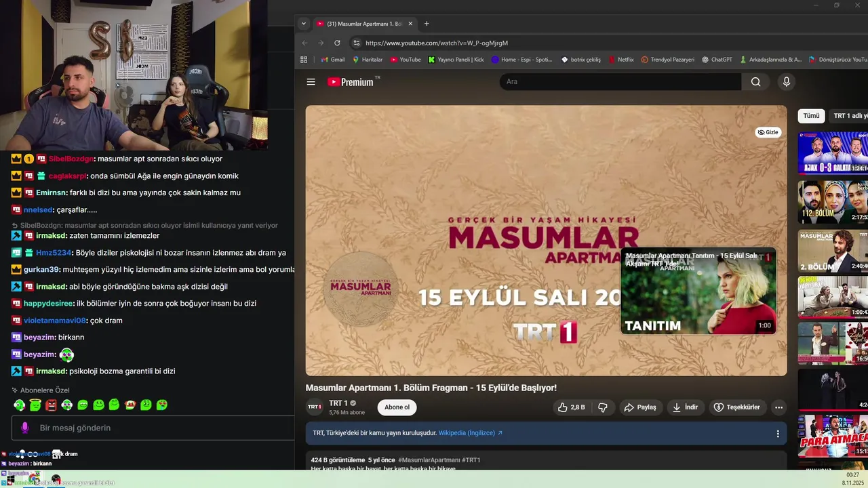Image resolution: width=868 pixels, height=488 pixels.
Task: Open a new tab with the plus icon
Action: coord(427,24)
